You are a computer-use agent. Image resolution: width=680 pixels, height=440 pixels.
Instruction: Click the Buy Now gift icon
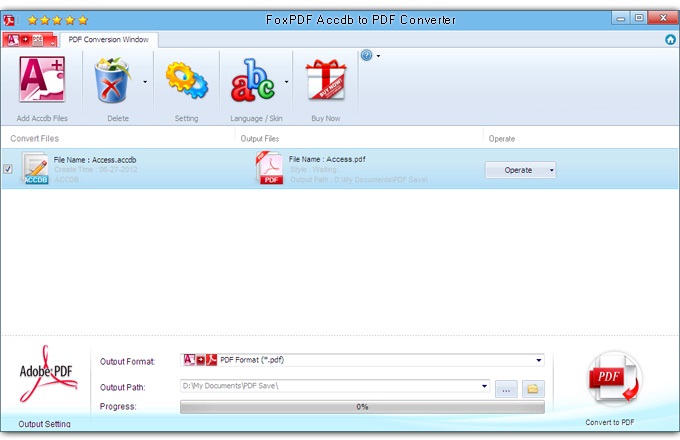(x=326, y=80)
